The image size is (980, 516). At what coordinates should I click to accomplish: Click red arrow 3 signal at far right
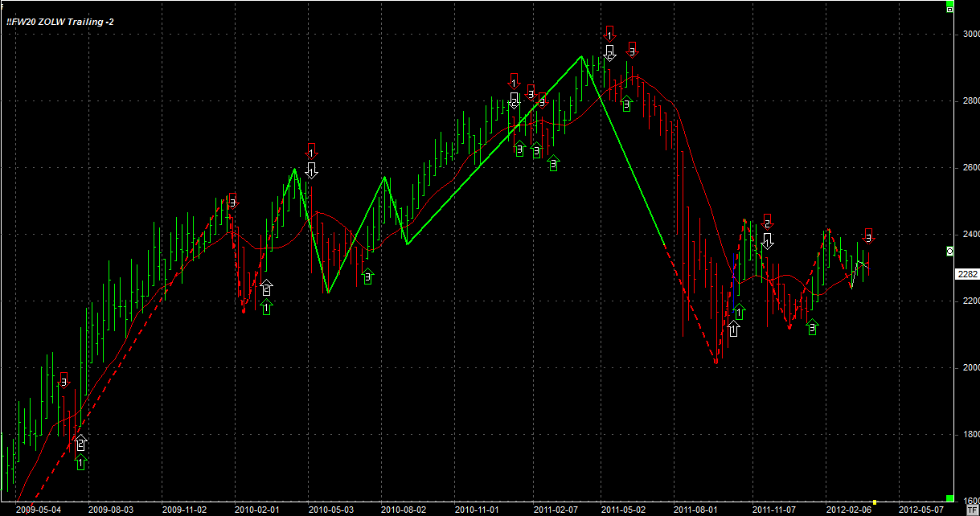pos(868,236)
